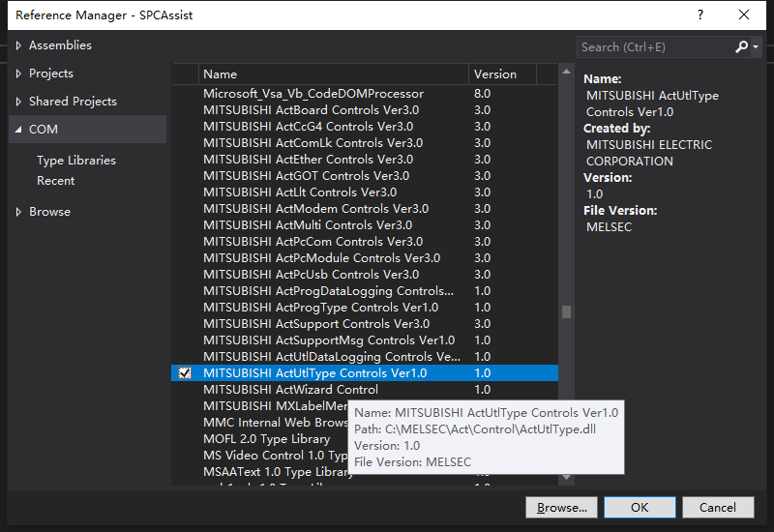Expand the Shared Projects category

pos(20,102)
